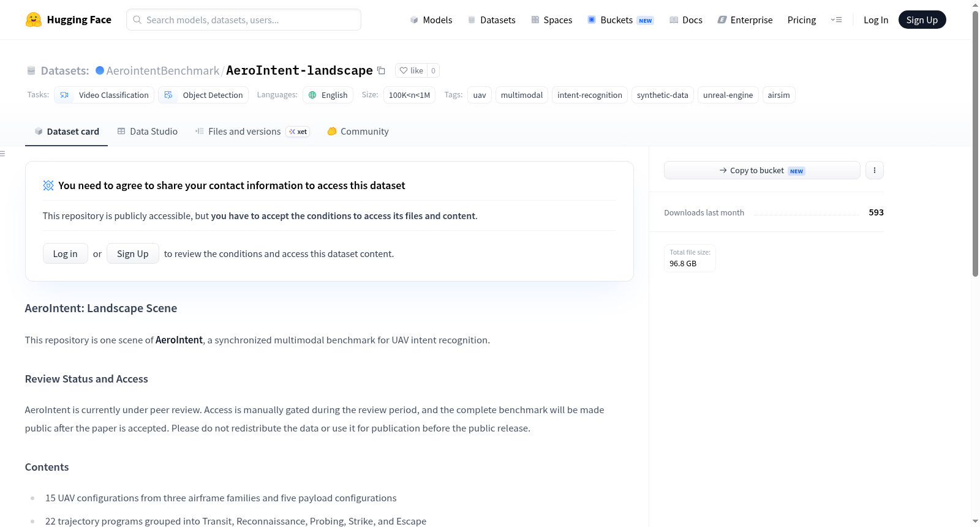This screenshot has height=527, width=980.
Task: Click the AeroIntent: Landscape Scene heading
Action: [x=101, y=308]
